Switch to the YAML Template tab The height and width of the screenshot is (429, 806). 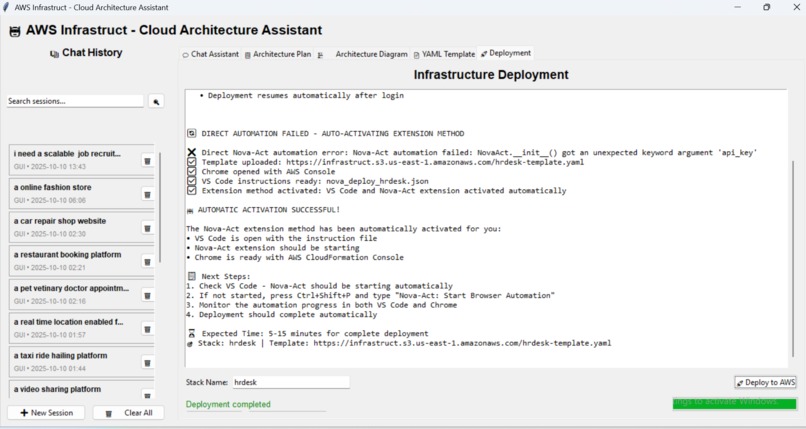click(444, 54)
